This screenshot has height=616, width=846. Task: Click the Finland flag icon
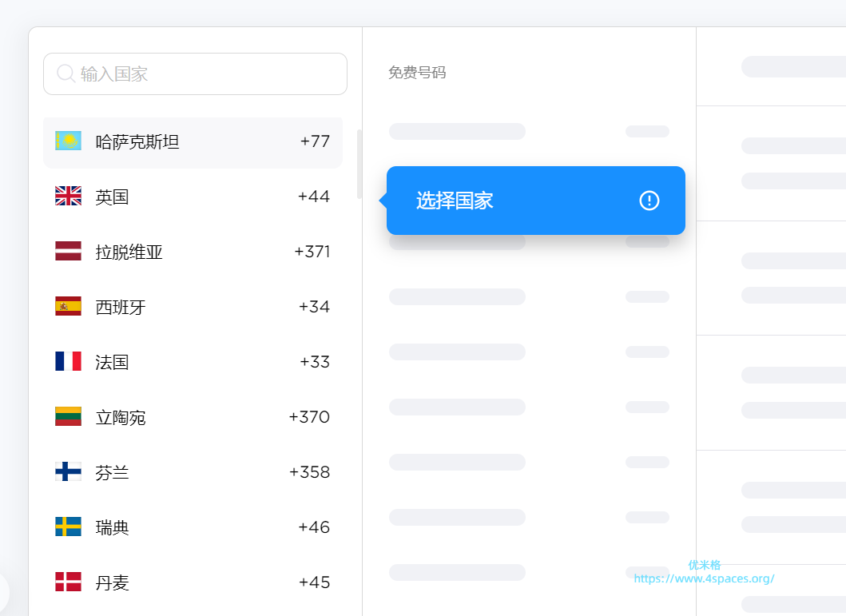tap(68, 472)
